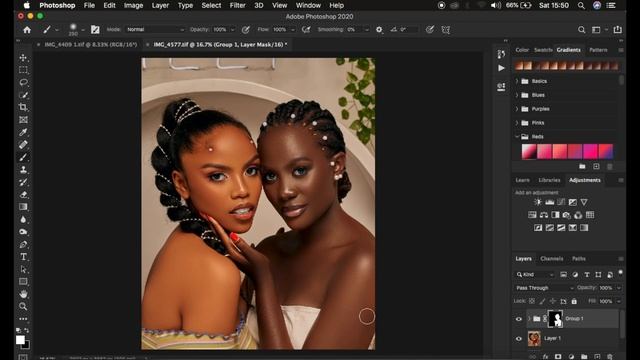The width and height of the screenshot is (640, 360).
Task: Click the brush angle input field
Action: (408, 29)
